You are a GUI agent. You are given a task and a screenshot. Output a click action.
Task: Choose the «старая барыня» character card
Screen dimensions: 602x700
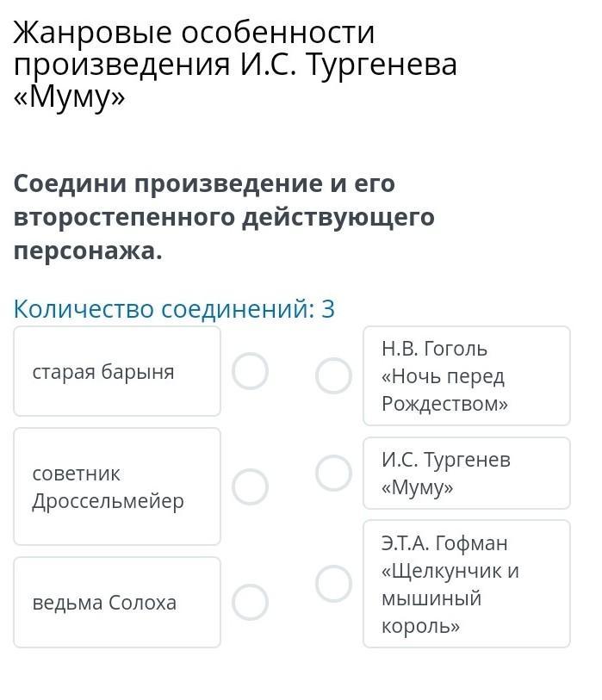click(x=117, y=372)
